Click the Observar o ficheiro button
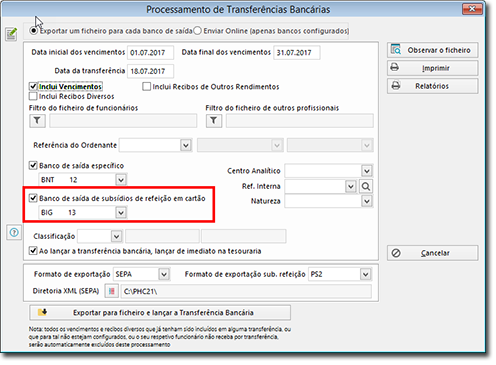496x365 pixels. pyautogui.click(x=432, y=50)
